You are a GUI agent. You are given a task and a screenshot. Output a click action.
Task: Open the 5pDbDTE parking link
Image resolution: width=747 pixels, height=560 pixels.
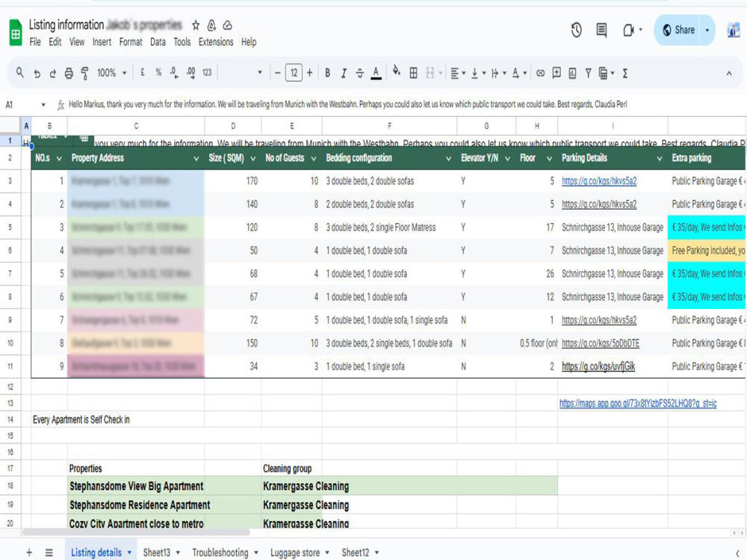[601, 343]
